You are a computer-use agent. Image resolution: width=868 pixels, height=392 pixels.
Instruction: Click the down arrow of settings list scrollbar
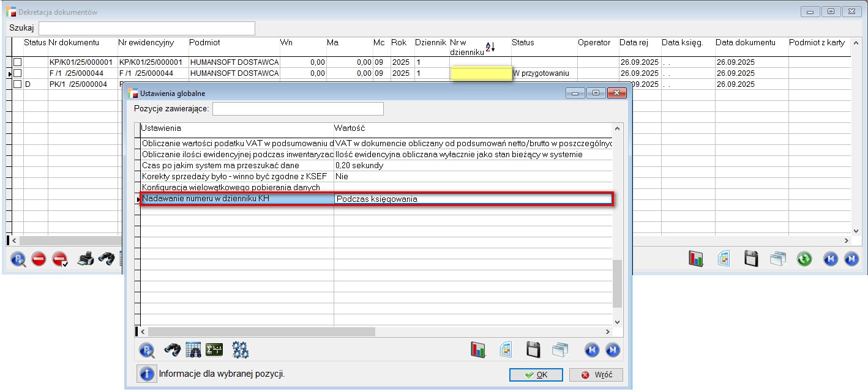(617, 322)
